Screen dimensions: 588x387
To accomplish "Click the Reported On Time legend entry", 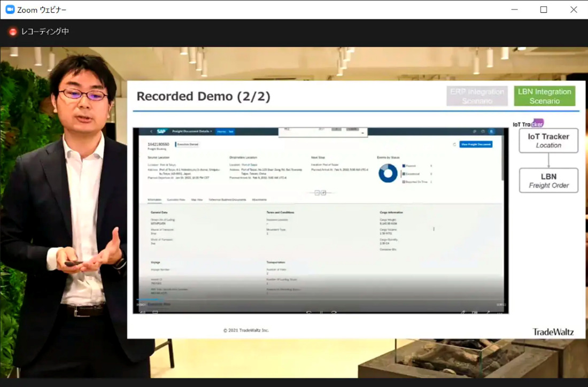I will [415, 182].
